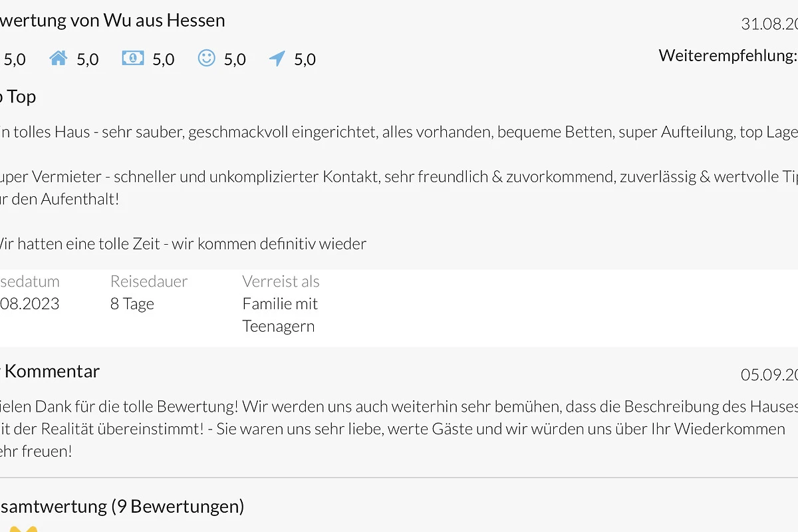
Task: Click the Reisedauer value "8 Tage"
Action: tap(132, 305)
